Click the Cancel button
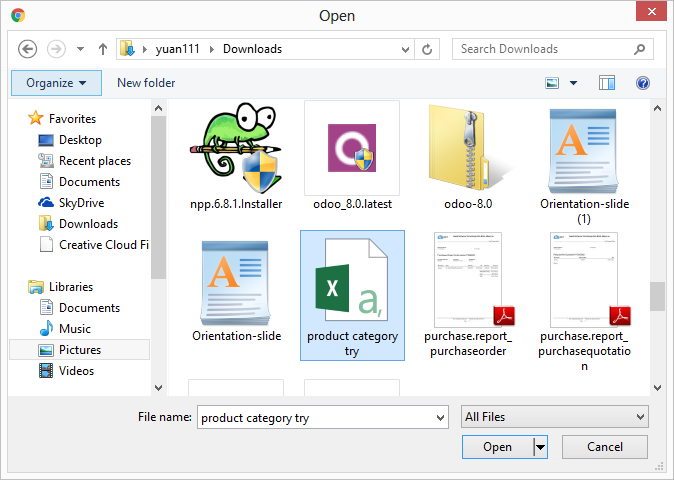 [605, 447]
